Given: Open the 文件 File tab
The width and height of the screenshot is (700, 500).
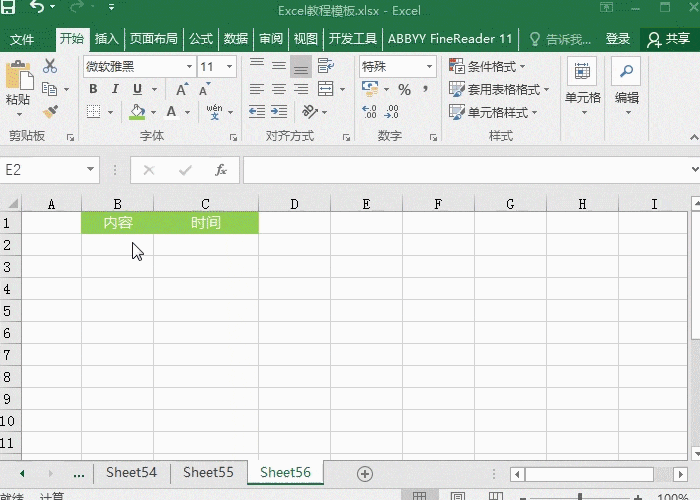Looking at the screenshot, I should pos(22,39).
